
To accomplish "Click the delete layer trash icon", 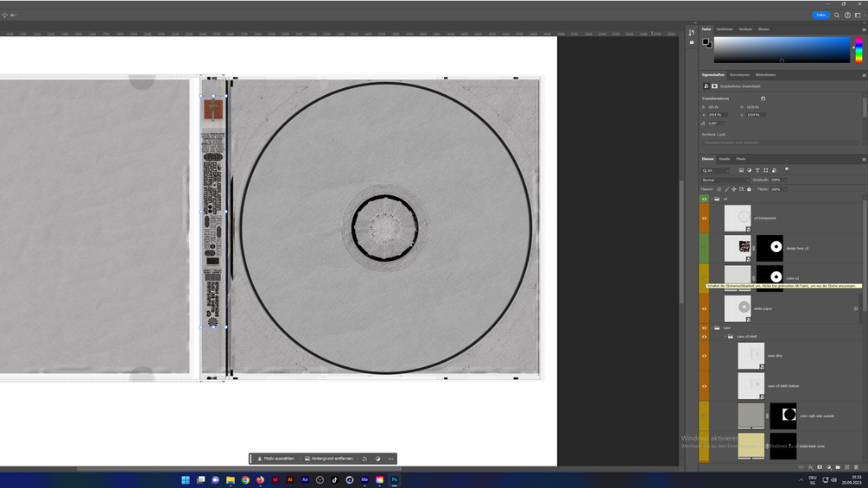I will (x=856, y=467).
